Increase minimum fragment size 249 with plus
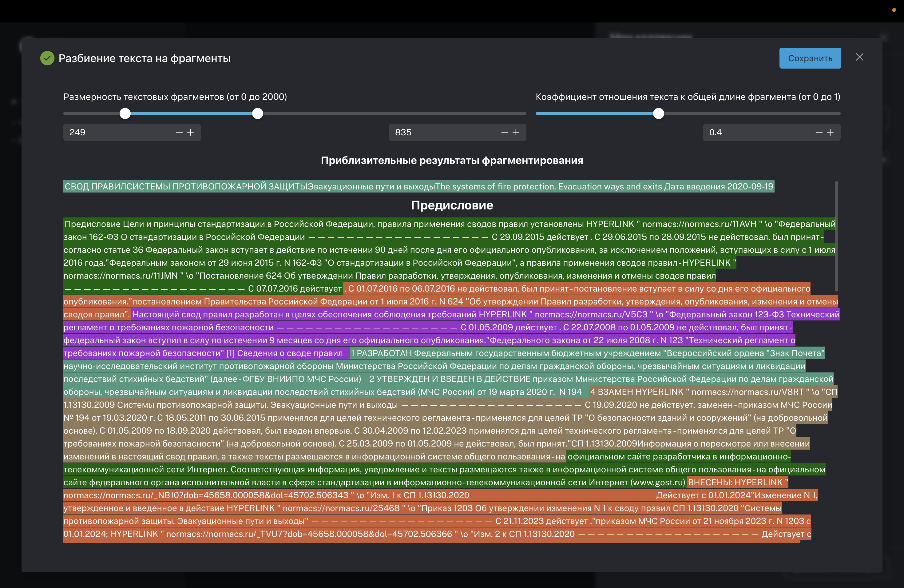The width and height of the screenshot is (904, 588). pyautogui.click(x=191, y=132)
